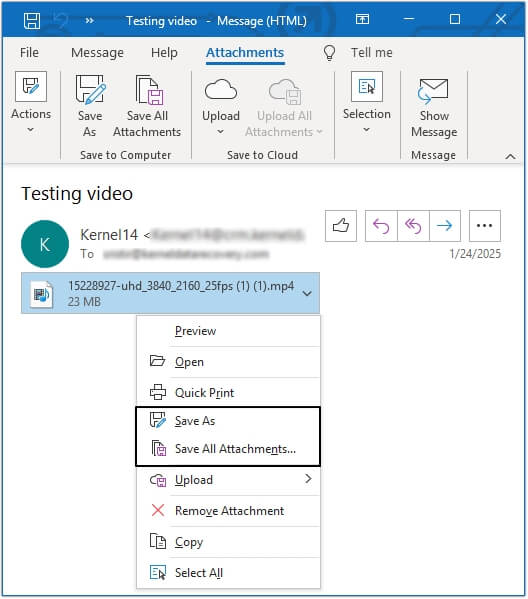Click the Reply arrow icon
Image resolution: width=528 pixels, height=599 pixels.
point(381,226)
